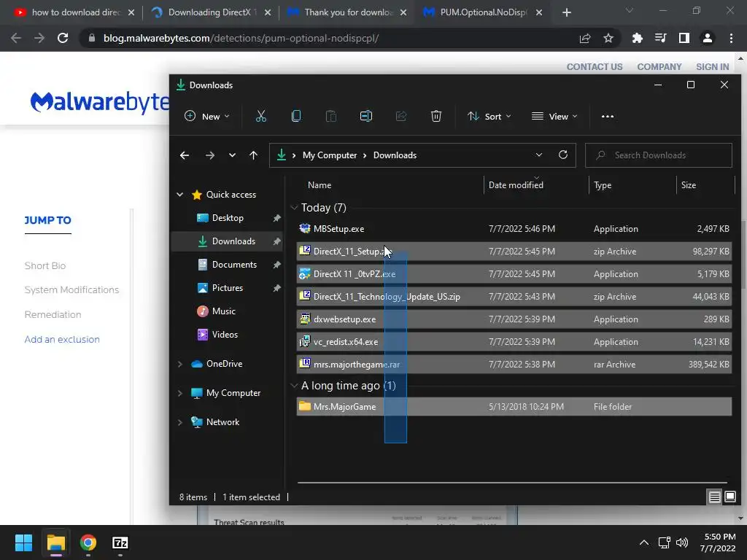Switch to large thumbnails view icon

729,497
